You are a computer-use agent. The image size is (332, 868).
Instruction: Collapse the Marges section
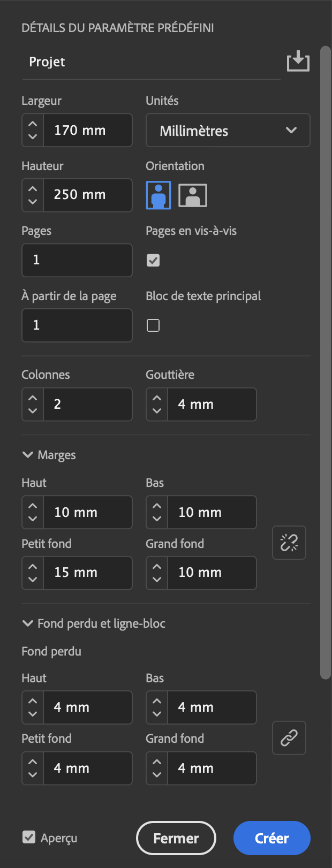coord(28,455)
